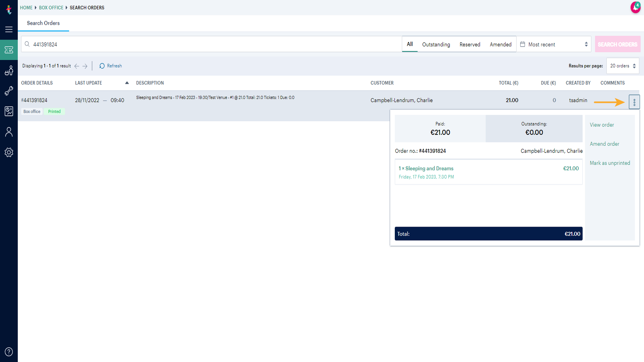Click 21.00 in the Total column
The image size is (644, 362).
(512, 100)
